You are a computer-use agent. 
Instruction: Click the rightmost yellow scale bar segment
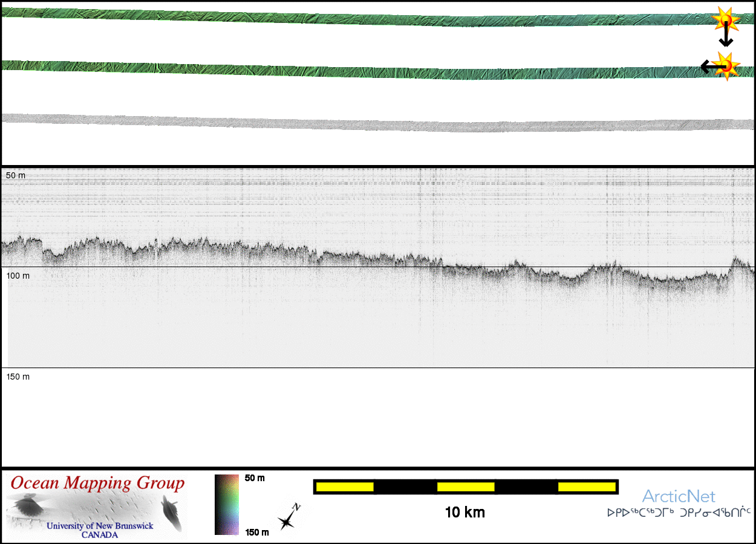click(586, 487)
